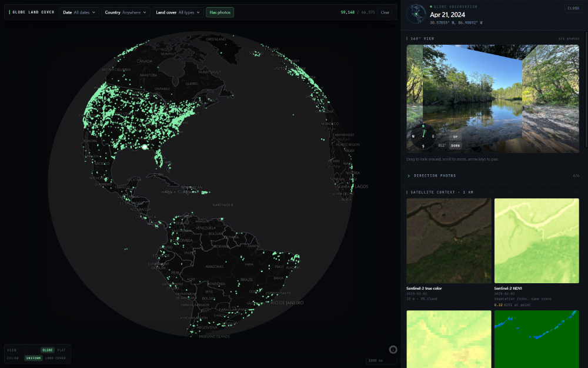Switch view to Globe mode

48,350
